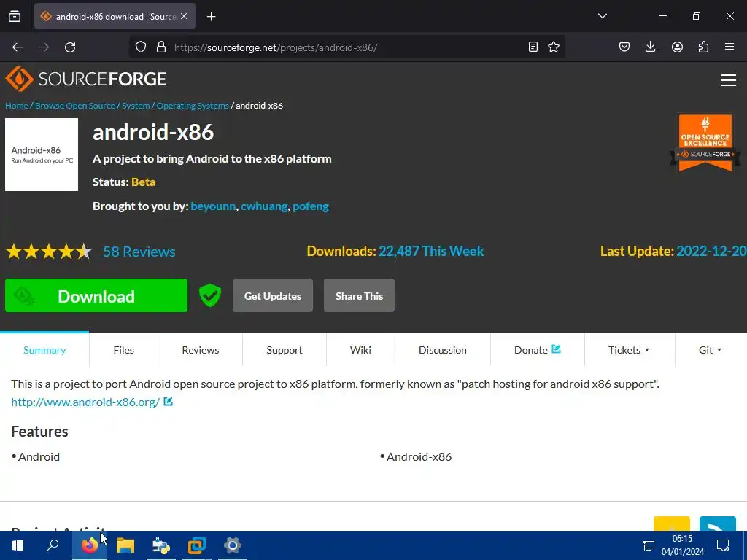This screenshot has width=747, height=560.
Task: Click the Firefox View icon in tab bar
Action: pyautogui.click(x=15, y=16)
